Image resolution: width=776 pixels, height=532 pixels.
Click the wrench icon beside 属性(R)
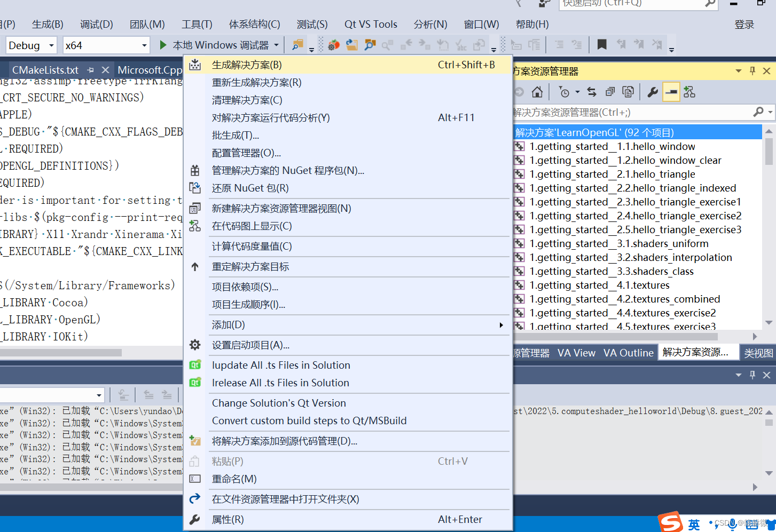tap(195, 519)
